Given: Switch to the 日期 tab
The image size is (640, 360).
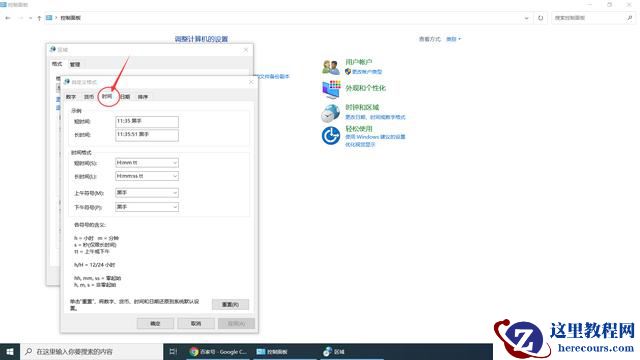Looking at the screenshot, I should [x=125, y=97].
